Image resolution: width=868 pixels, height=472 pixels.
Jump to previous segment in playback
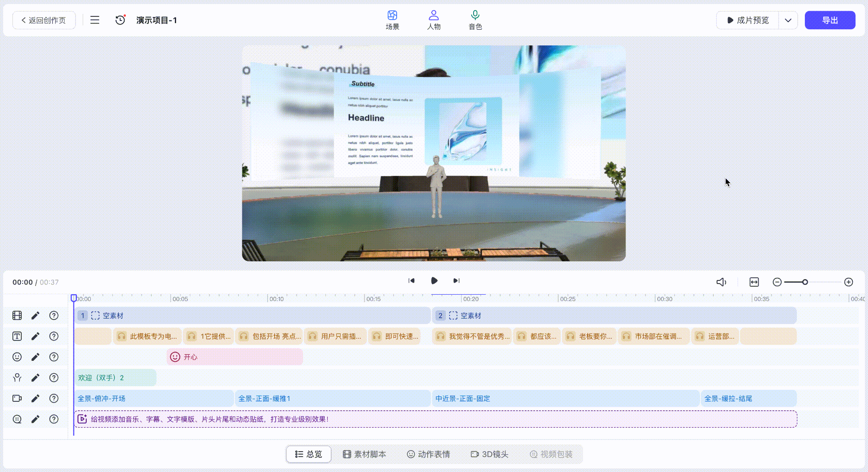click(411, 280)
